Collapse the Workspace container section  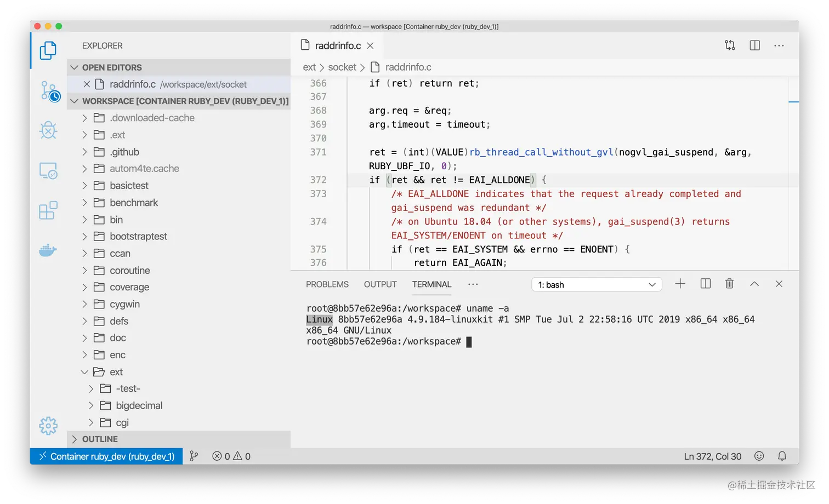(75, 101)
